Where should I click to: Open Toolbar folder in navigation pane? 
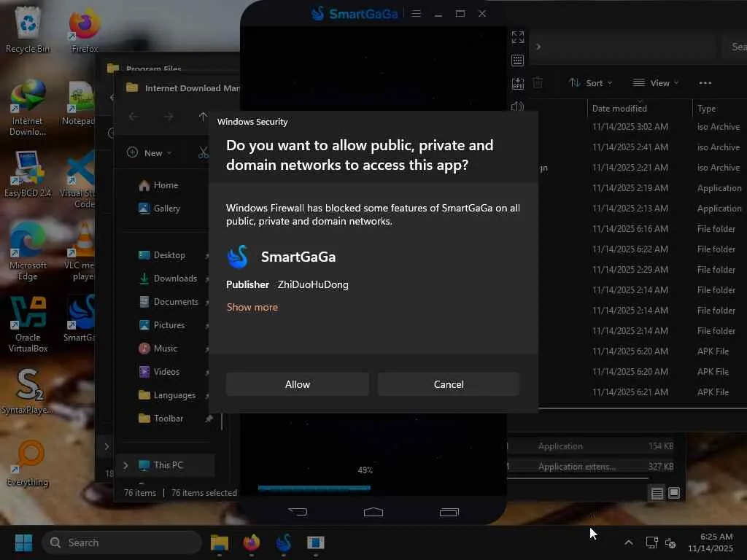[x=161, y=419]
